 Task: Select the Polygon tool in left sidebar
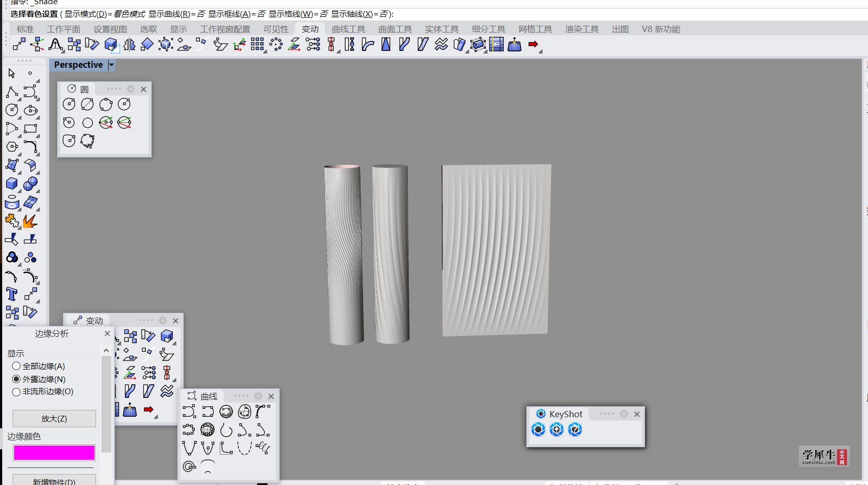coord(12,147)
